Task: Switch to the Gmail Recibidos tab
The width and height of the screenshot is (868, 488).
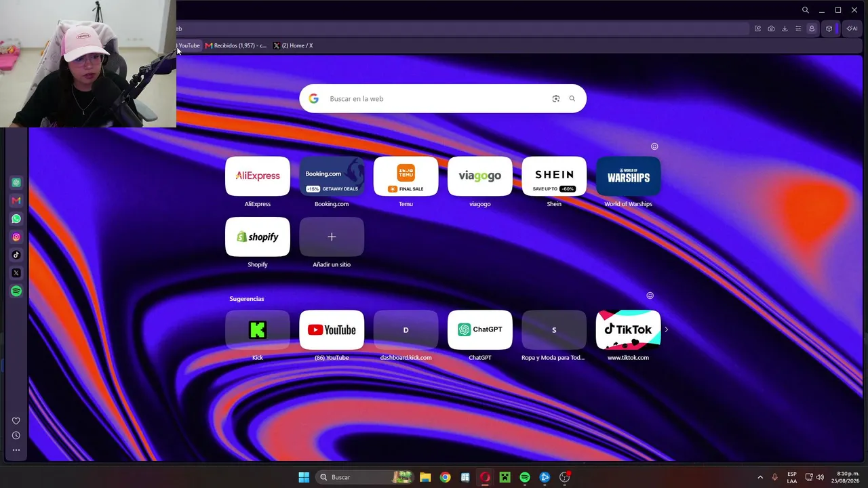Action: pyautogui.click(x=236, y=45)
